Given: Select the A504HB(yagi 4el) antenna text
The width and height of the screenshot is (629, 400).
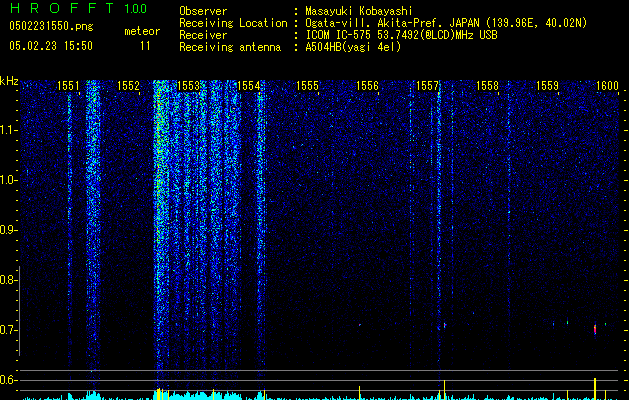Looking at the screenshot, I should [x=353, y=47].
